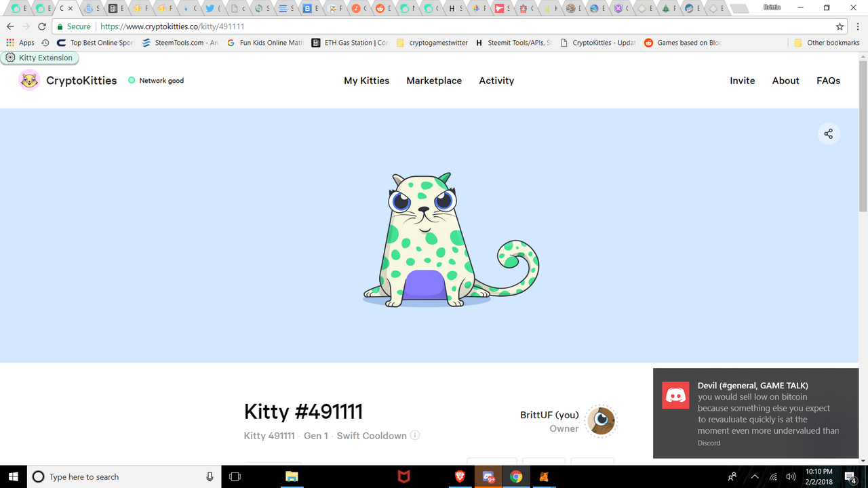Image resolution: width=868 pixels, height=488 pixels.
Task: Open the SteemTools.com bookmark
Action: pyautogui.click(x=180, y=43)
